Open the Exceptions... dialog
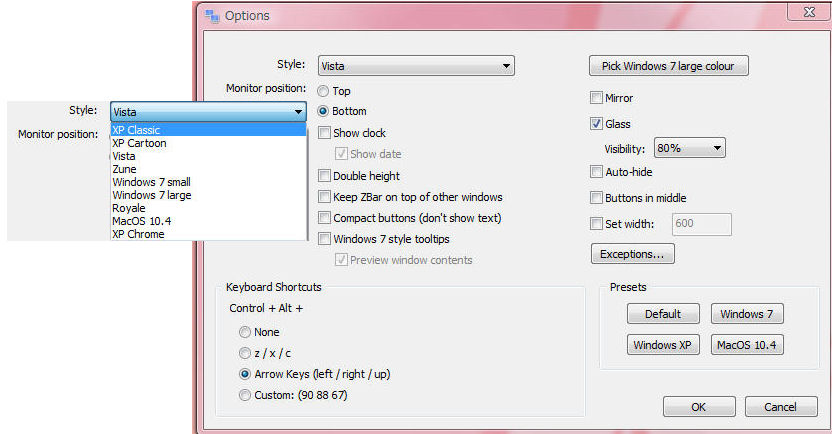The width and height of the screenshot is (832, 434). [x=632, y=254]
